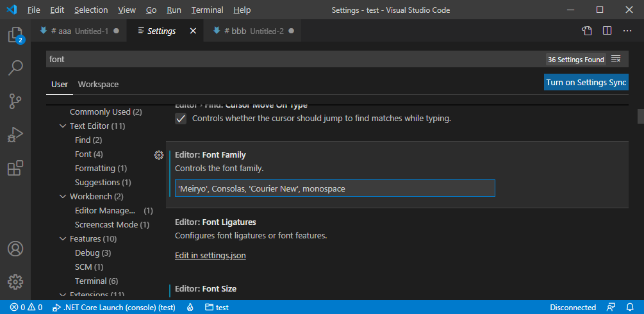
Task: Select Suggestions (1) in settings tree
Action: click(x=103, y=182)
